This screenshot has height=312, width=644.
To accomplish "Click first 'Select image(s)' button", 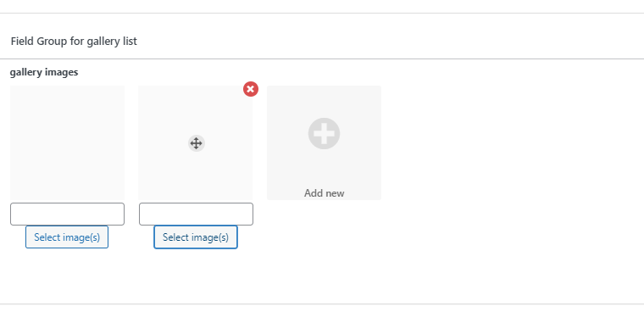I will 67,237.
